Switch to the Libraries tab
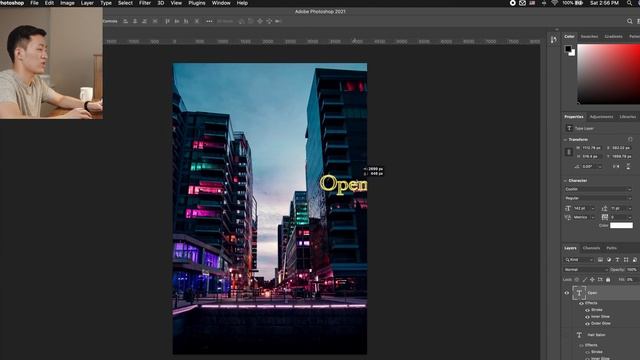 click(x=628, y=117)
